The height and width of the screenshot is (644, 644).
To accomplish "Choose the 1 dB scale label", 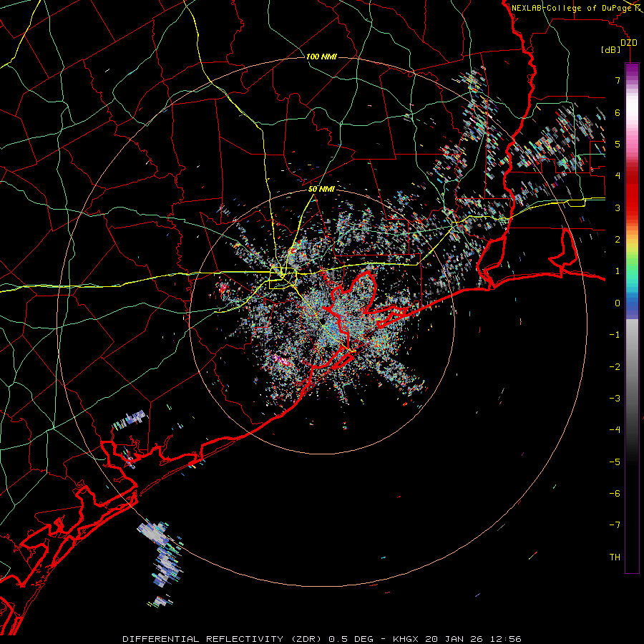I will point(618,271).
